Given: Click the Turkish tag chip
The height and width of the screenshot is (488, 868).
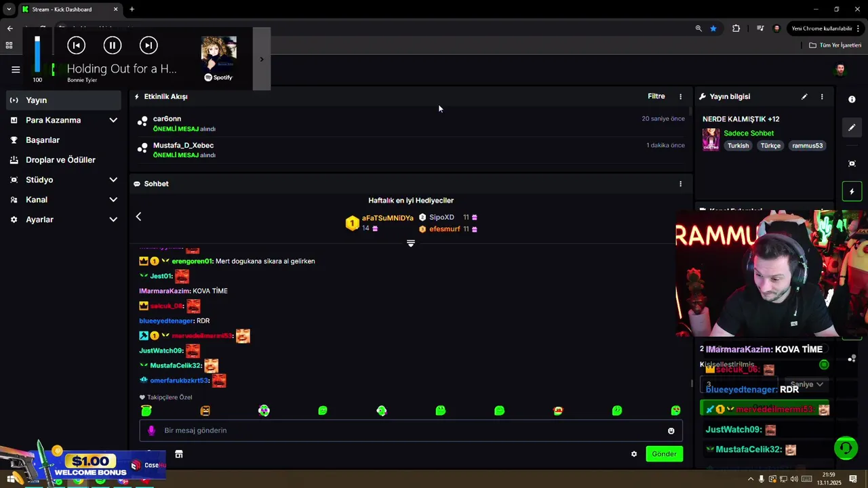Looking at the screenshot, I should point(738,146).
